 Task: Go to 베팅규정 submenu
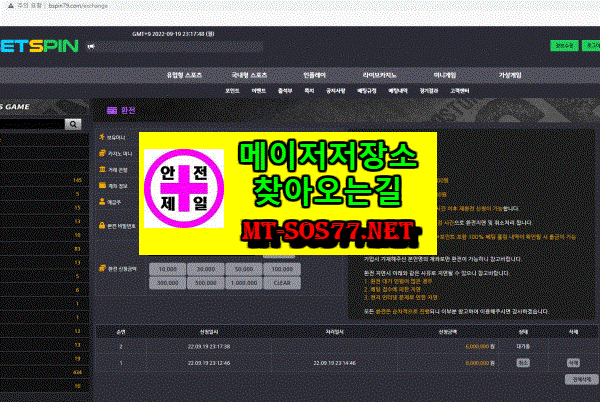[367, 91]
